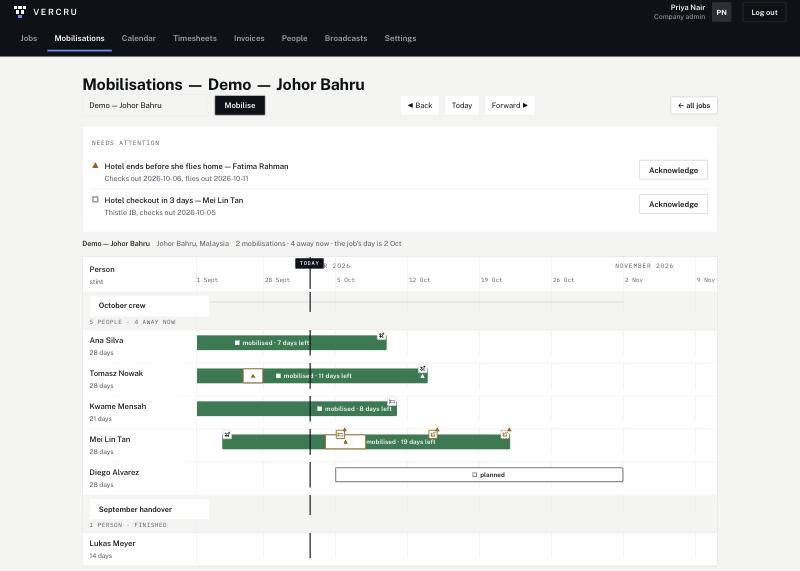This screenshot has height=571, width=800.
Task: Acknowledge the Mei Lin Tan checkout alert
Action: (673, 204)
